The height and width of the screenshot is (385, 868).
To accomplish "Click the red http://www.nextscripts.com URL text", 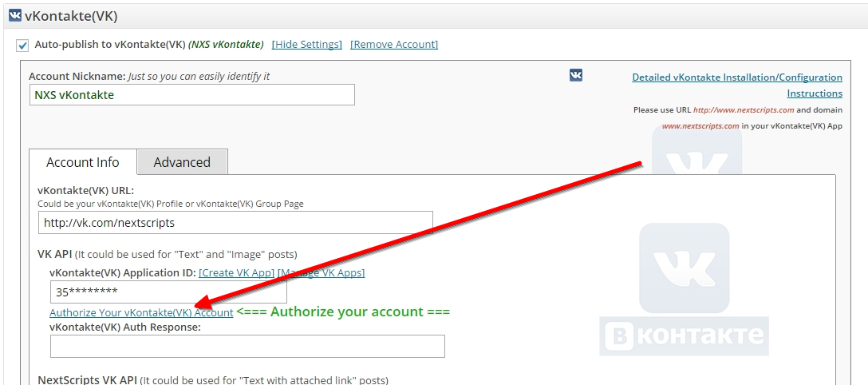I will tap(744, 110).
